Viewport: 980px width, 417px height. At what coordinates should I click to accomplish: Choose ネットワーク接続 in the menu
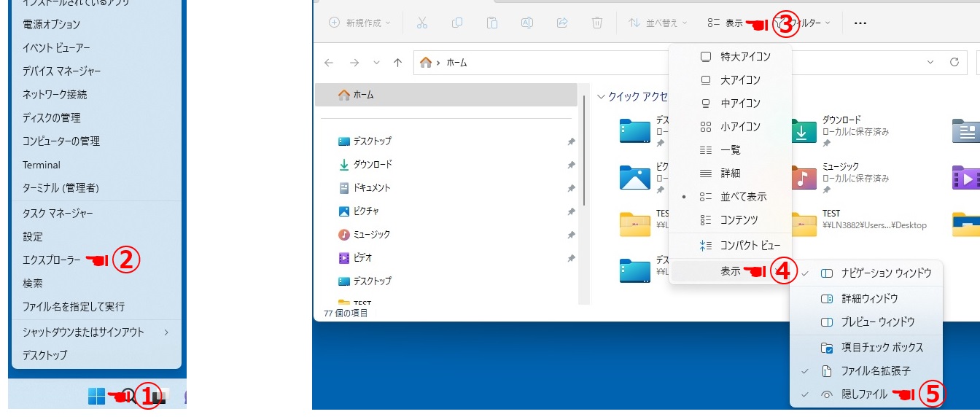click(x=55, y=94)
